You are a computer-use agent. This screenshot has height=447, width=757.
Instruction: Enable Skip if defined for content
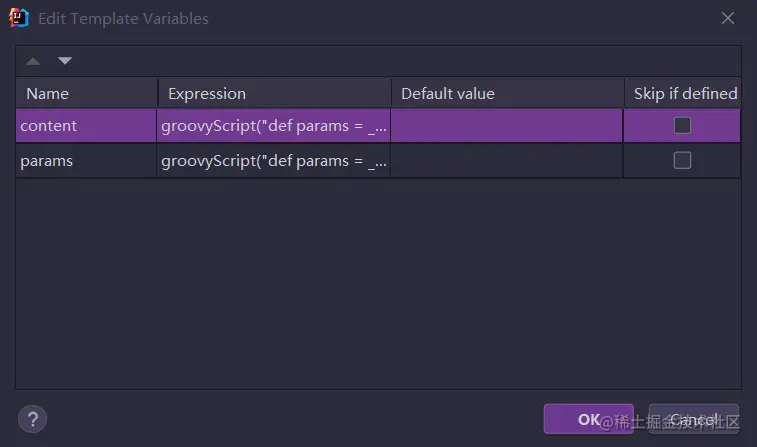[x=682, y=126]
